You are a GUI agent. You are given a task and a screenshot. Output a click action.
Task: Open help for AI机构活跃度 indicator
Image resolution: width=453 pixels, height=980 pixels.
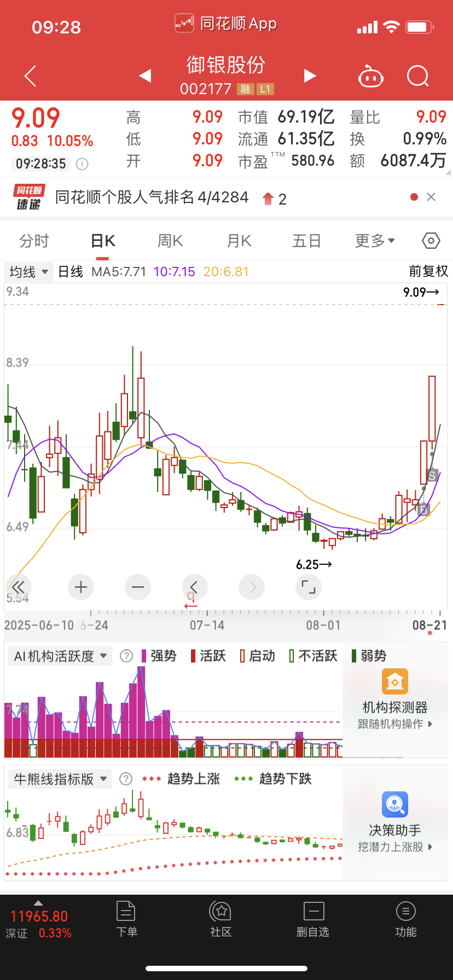(x=126, y=656)
